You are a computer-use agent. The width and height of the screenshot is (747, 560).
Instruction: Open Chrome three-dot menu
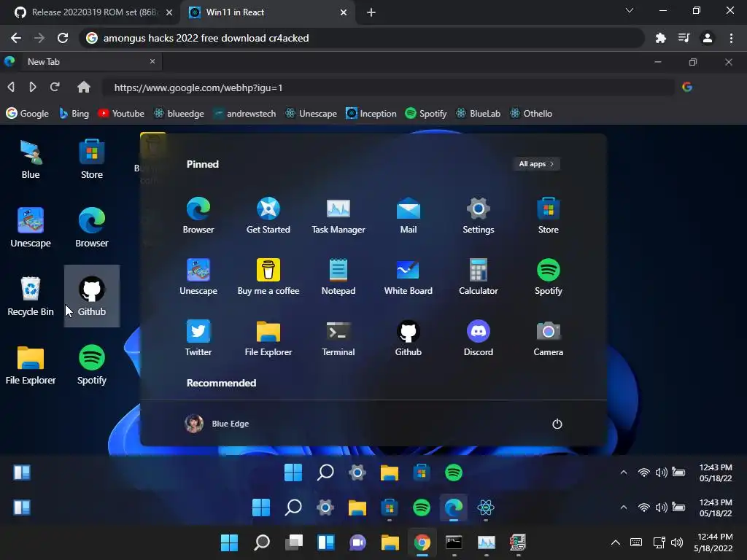click(x=731, y=38)
